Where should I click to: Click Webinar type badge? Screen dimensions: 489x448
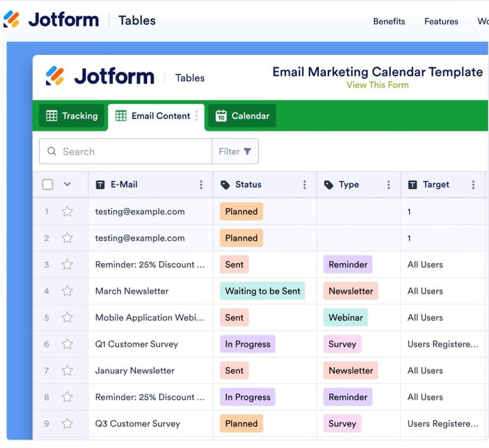point(346,317)
